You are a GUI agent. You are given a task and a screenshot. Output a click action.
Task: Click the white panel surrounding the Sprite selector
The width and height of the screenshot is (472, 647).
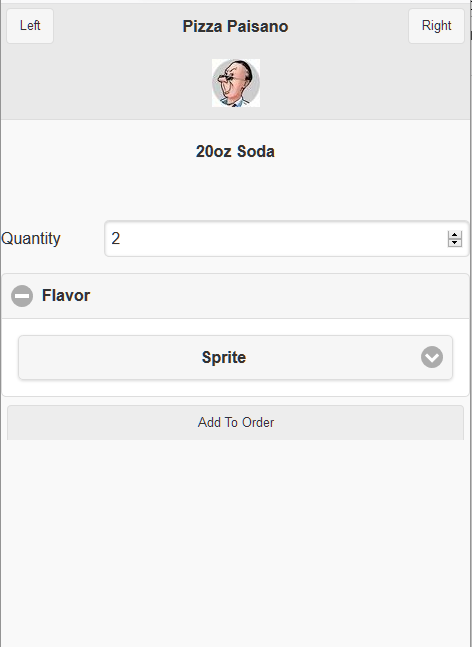point(236,388)
